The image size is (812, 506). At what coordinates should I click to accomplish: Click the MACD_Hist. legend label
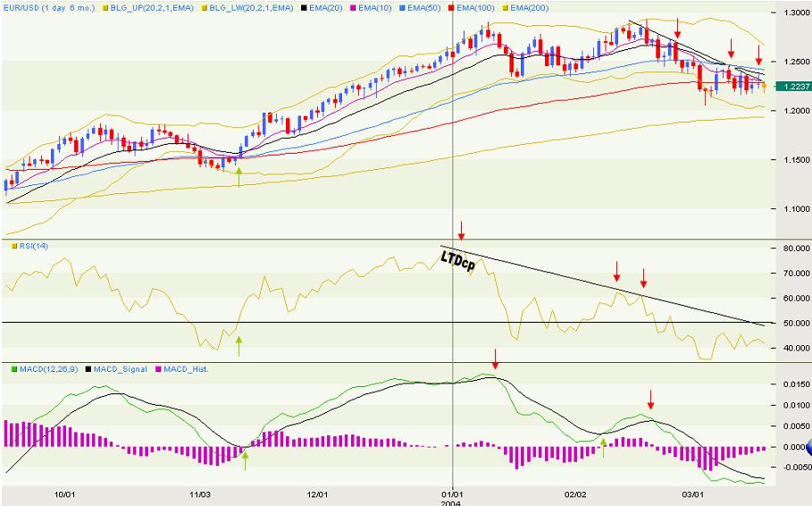pyautogui.click(x=186, y=369)
